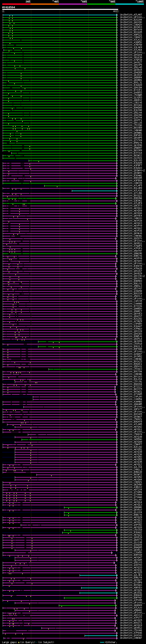Select the UniRef100_B9GHY9 label

click(x=131, y=422)
